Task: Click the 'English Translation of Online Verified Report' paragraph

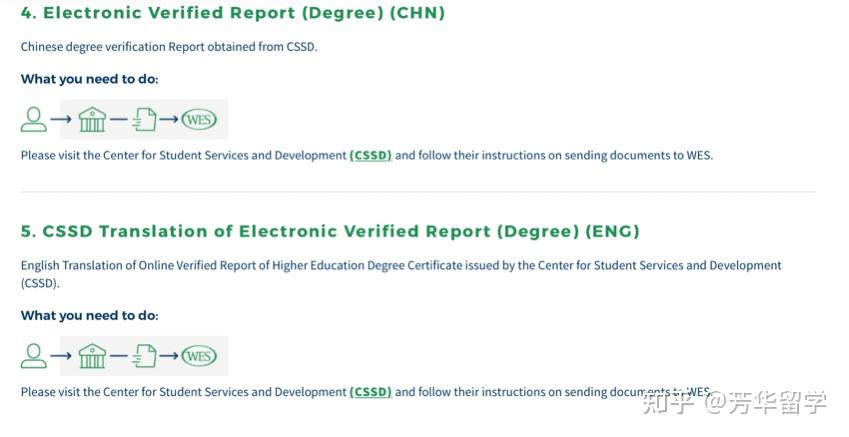Action: pos(400,266)
